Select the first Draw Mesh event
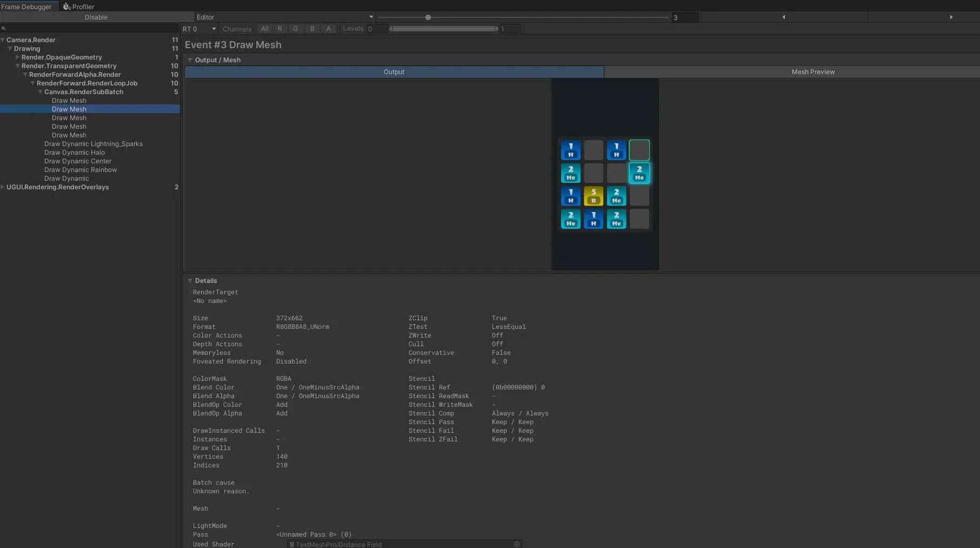This screenshot has width=980, height=548. coord(69,101)
